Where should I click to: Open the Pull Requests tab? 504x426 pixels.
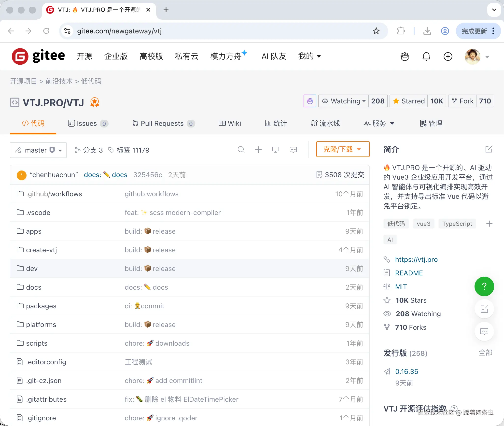pyautogui.click(x=164, y=123)
